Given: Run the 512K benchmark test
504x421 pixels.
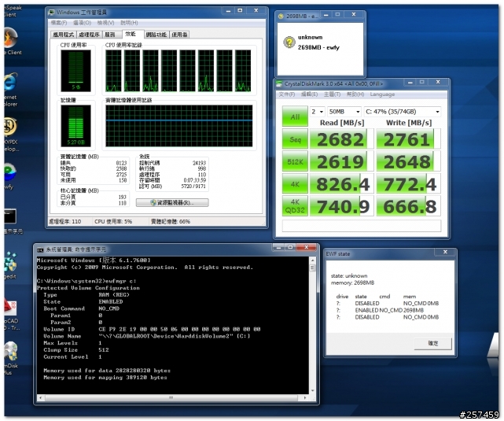Looking at the screenshot, I should 293,161.
